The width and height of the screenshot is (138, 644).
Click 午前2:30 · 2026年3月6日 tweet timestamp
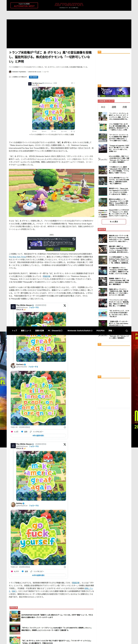[20, 427]
